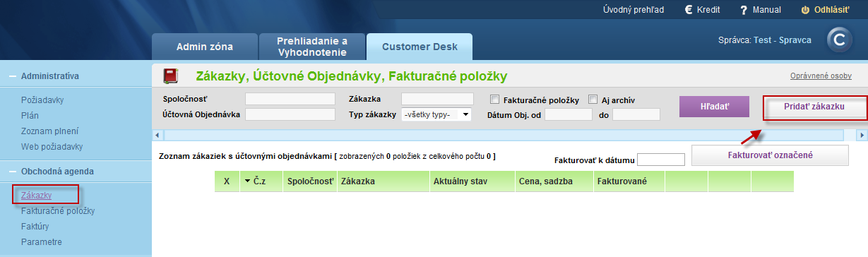Click the power icon beside Odhlásiť

805,10
